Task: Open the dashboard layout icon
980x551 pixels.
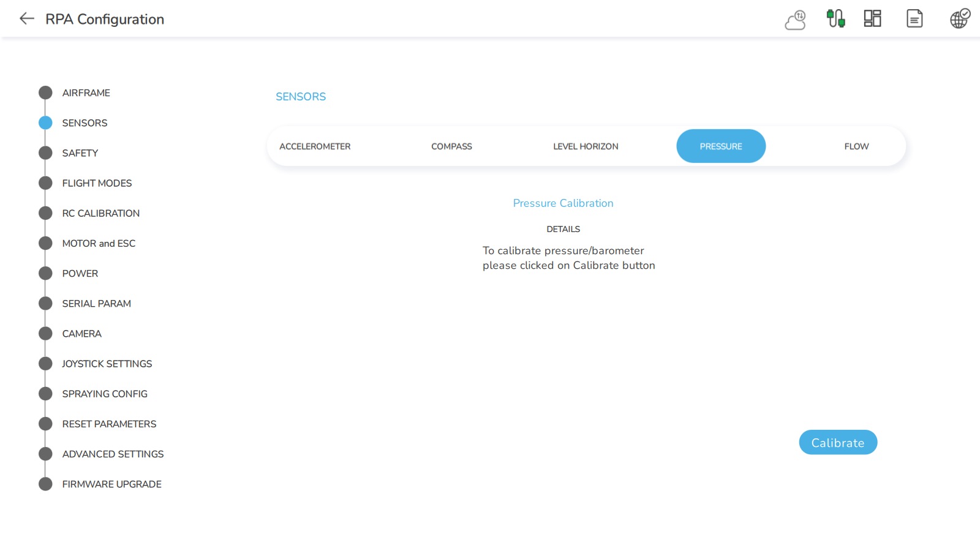Action: 872,19
